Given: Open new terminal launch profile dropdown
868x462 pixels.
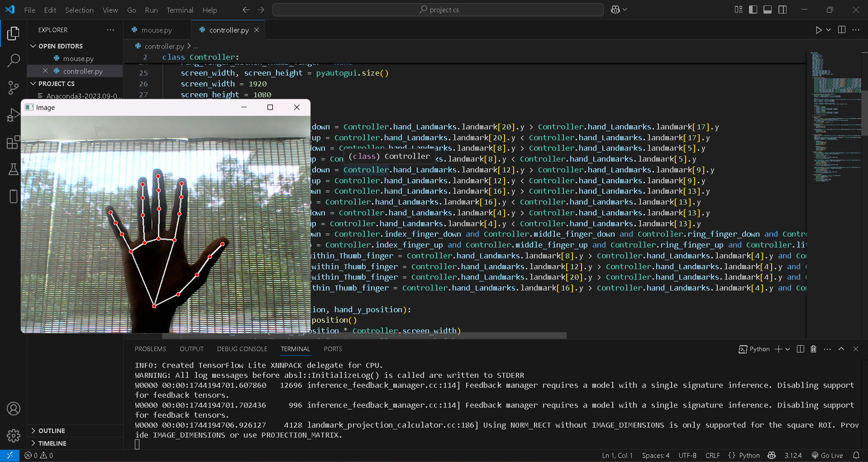Looking at the screenshot, I should pyautogui.click(x=788, y=349).
